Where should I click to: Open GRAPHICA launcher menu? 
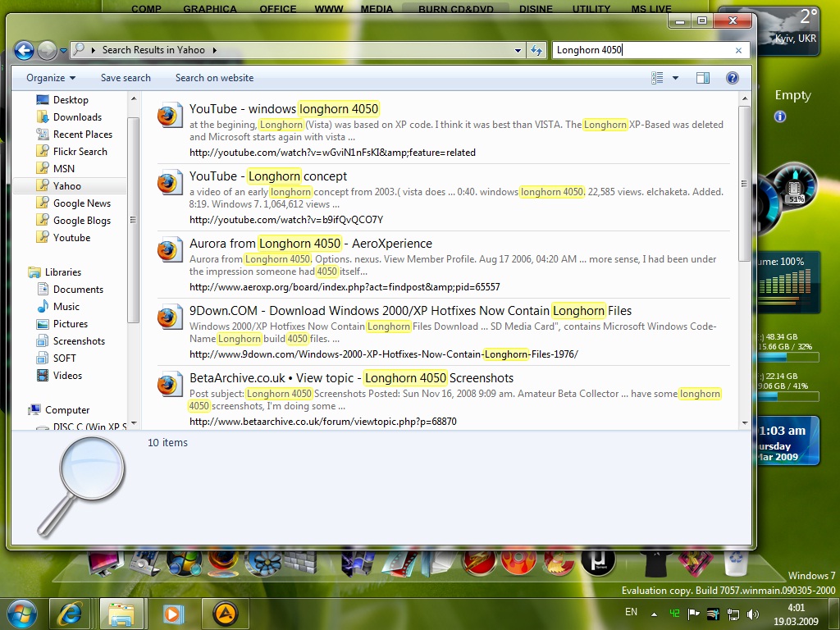[210, 8]
